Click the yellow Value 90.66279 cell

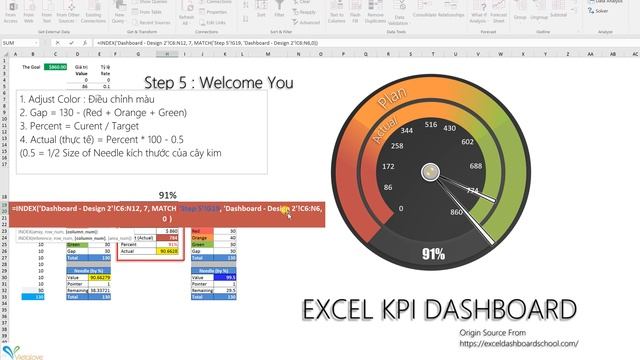click(100, 278)
